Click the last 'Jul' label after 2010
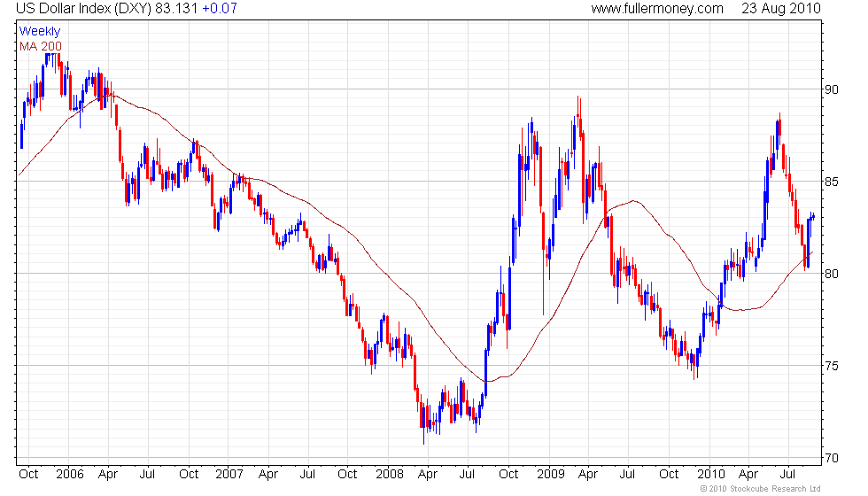 [787, 474]
